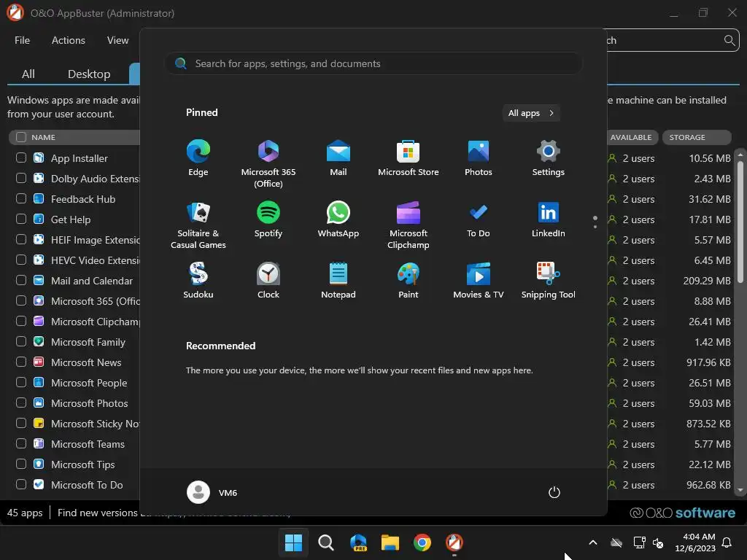Switch to the Desktop tab
The width and height of the screenshot is (747, 560).
[x=89, y=74]
